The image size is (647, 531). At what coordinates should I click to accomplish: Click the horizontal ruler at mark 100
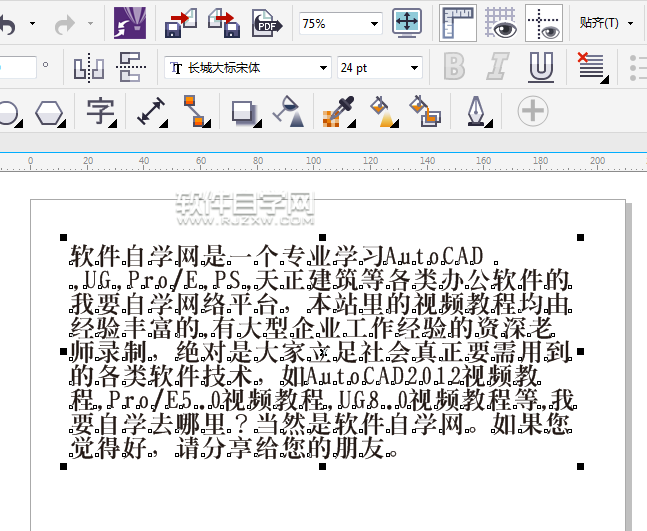click(x=313, y=161)
